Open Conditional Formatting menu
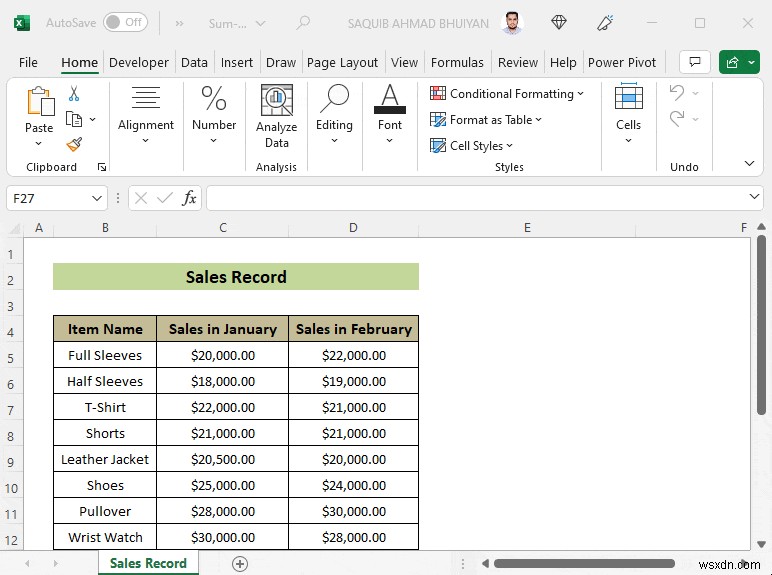Image resolution: width=772 pixels, height=575 pixels. pyautogui.click(x=507, y=94)
